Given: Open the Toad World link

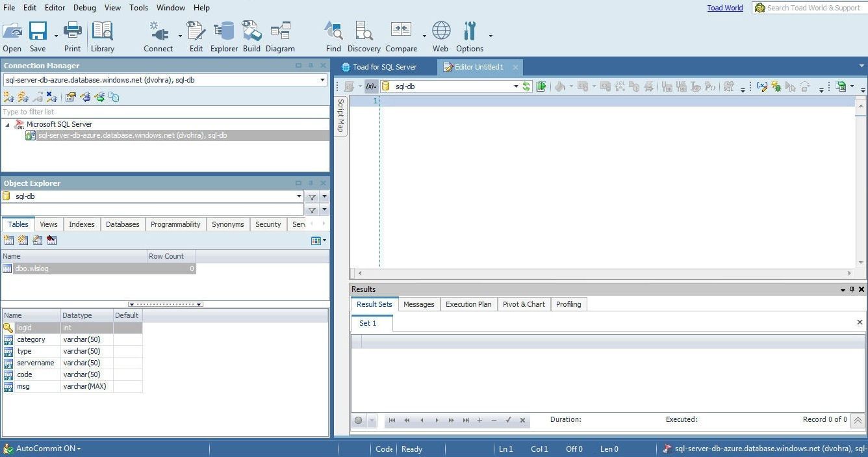Looking at the screenshot, I should [x=725, y=8].
